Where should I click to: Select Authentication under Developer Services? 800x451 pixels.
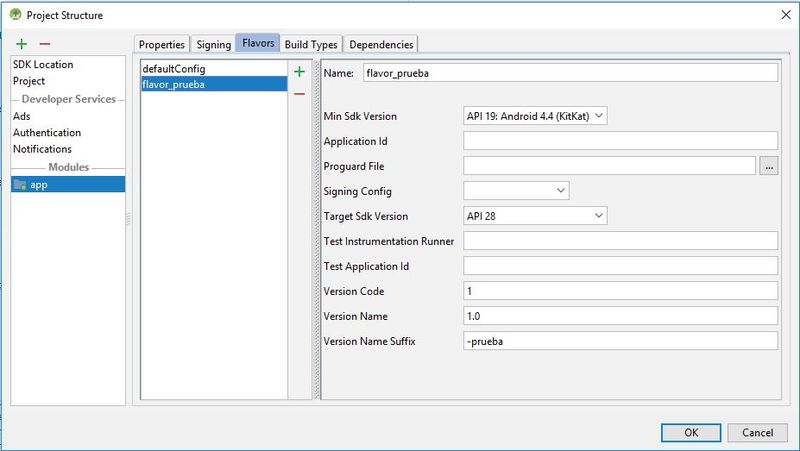[x=68, y=133]
